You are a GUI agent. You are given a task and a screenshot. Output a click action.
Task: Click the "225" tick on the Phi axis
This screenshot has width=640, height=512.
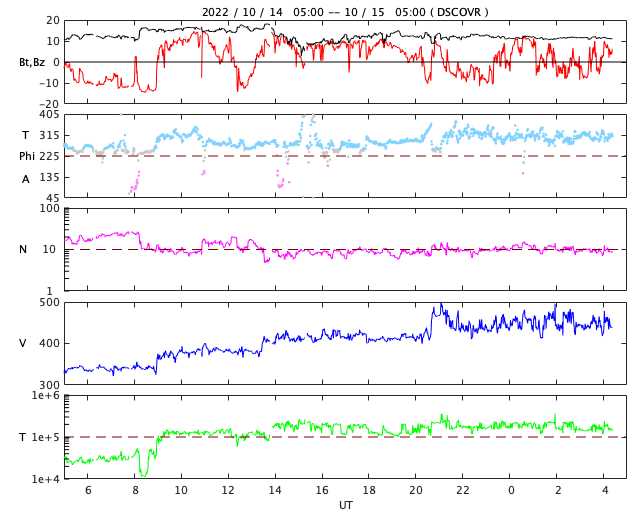(49, 156)
